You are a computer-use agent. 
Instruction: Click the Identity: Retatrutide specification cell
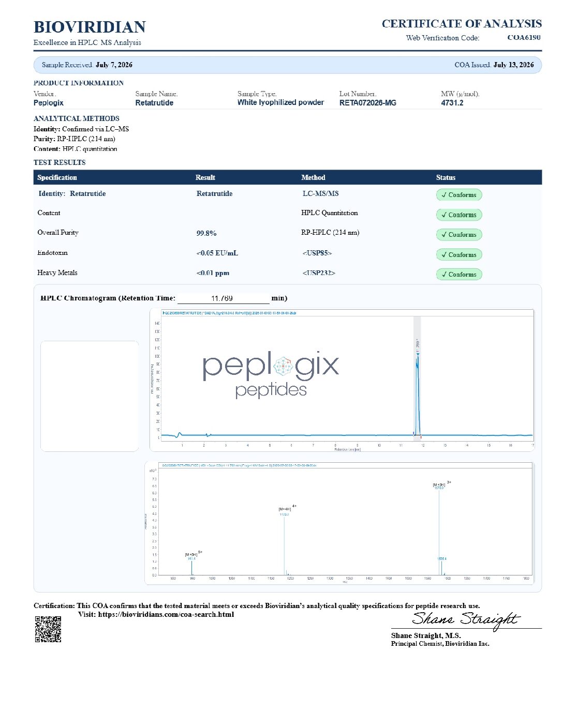72,194
